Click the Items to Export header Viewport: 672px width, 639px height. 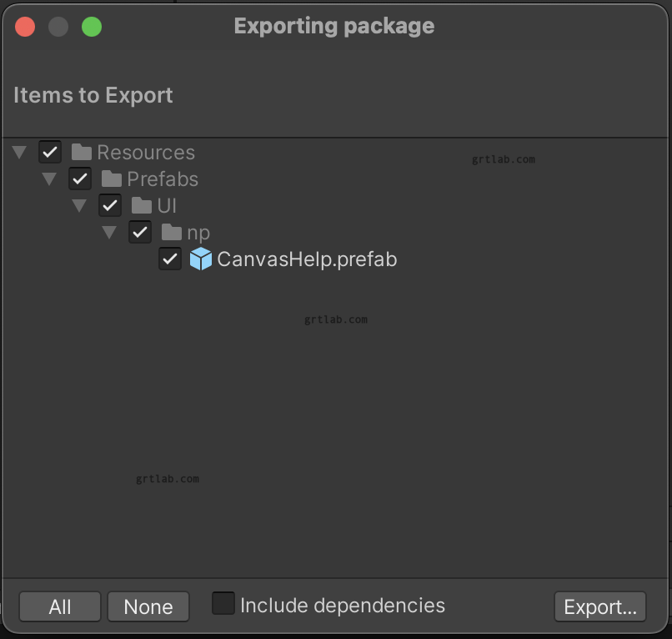click(x=93, y=95)
